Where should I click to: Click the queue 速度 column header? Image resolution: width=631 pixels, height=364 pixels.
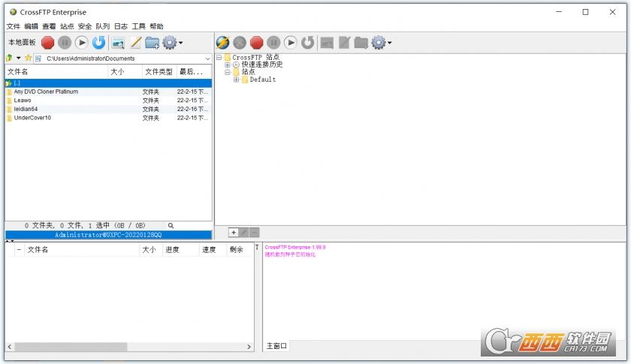[x=213, y=249]
